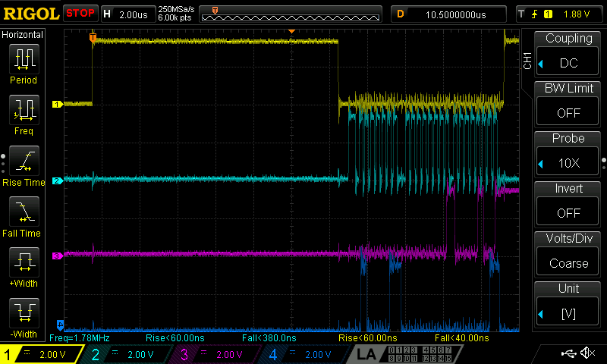Click the Fall<380.0ns measurement result
This screenshot has width=607, height=364.
tap(269, 338)
